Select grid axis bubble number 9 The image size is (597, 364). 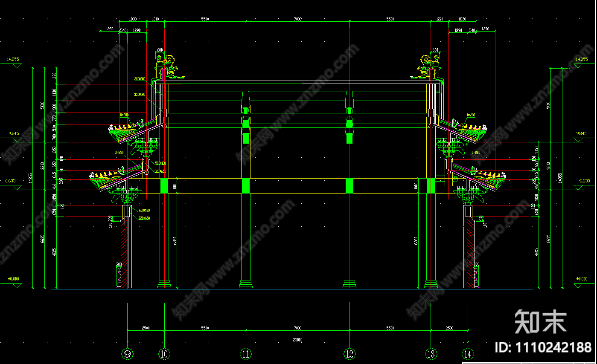127,353
